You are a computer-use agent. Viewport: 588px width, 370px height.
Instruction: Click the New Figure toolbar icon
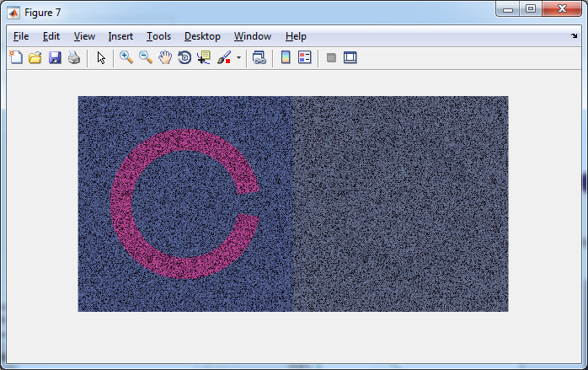pyautogui.click(x=16, y=57)
